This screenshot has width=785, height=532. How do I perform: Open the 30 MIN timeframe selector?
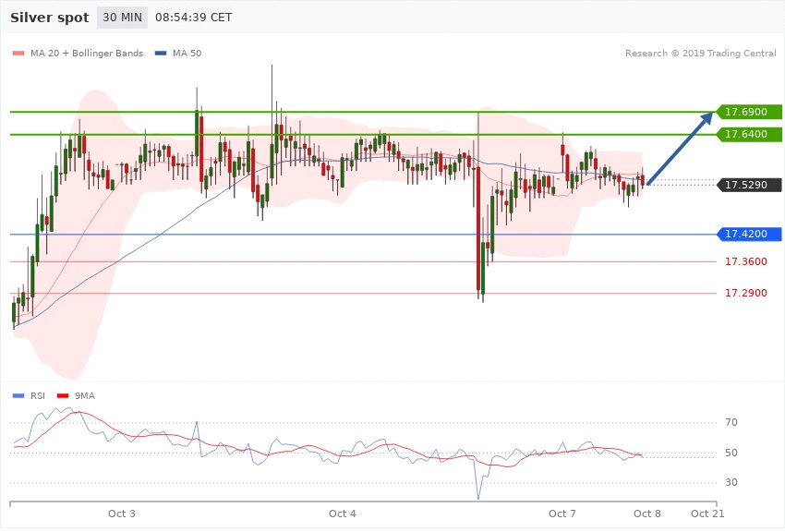coord(122,18)
